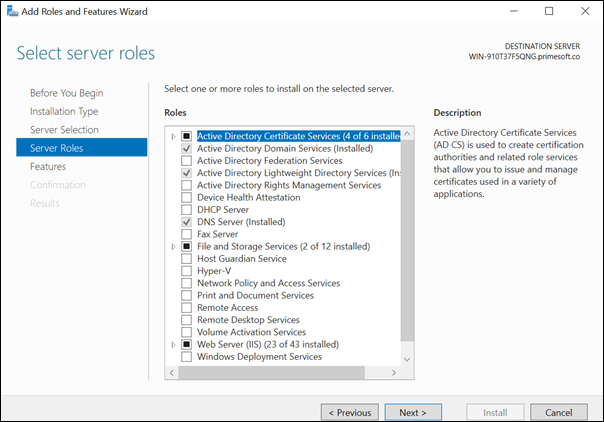Check Windows Deployment Services checkbox
The width and height of the screenshot is (604, 422).
coord(186,357)
